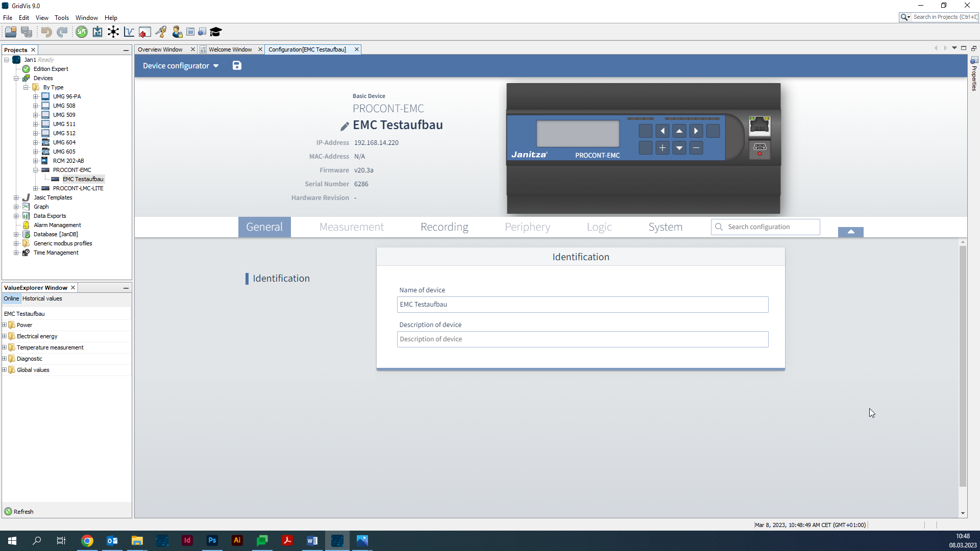The image size is (980, 551).
Task: Expand the UMG 96-PA tree node
Action: click(36, 96)
